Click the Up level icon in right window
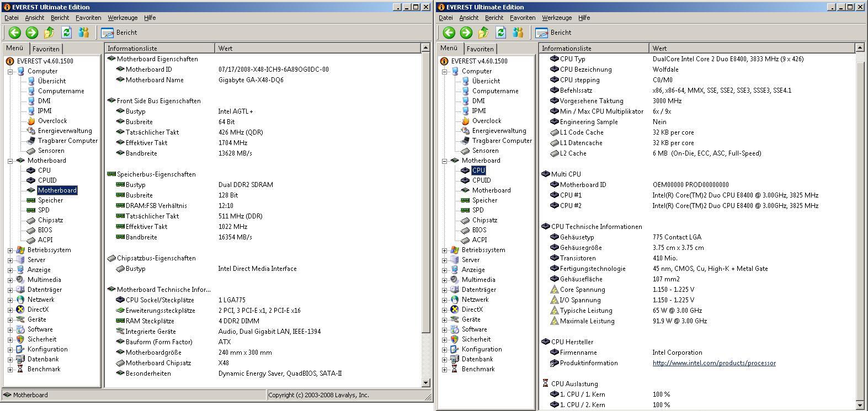Image resolution: width=868 pixels, height=411 pixels. [483, 33]
